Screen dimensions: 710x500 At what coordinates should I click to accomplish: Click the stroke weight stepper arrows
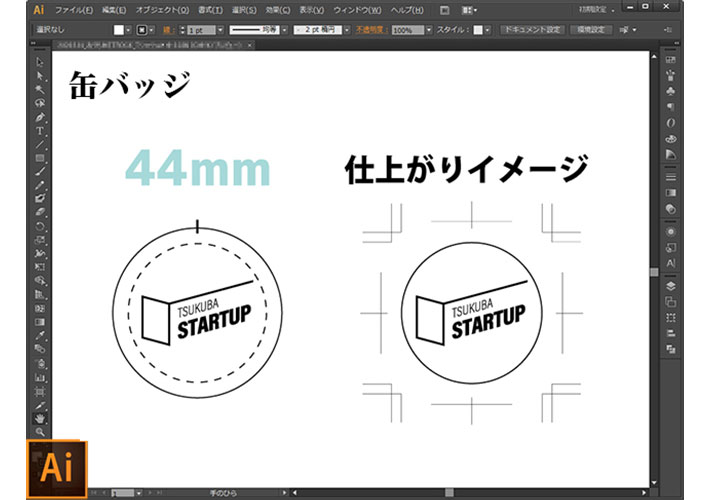point(182,30)
